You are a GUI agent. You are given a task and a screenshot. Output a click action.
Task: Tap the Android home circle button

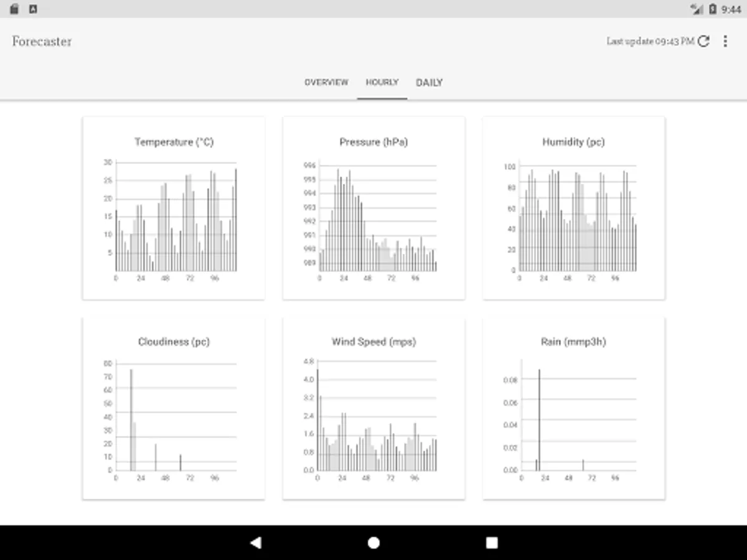coord(374,543)
